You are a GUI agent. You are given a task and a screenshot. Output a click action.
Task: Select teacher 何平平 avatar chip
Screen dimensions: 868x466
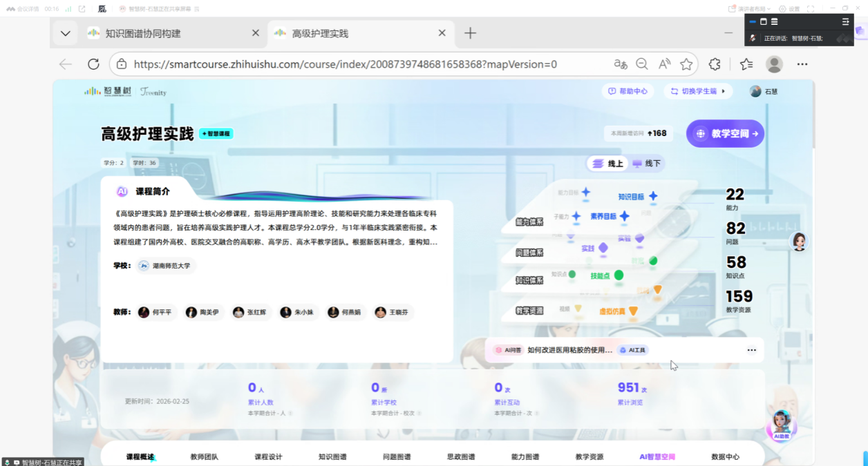click(x=155, y=312)
